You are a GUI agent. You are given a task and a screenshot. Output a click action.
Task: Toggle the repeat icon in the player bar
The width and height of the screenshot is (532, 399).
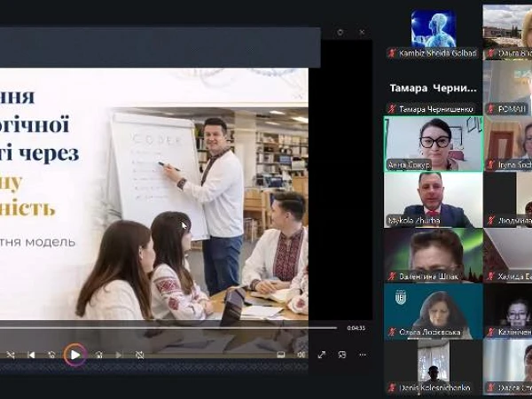pos(140,355)
